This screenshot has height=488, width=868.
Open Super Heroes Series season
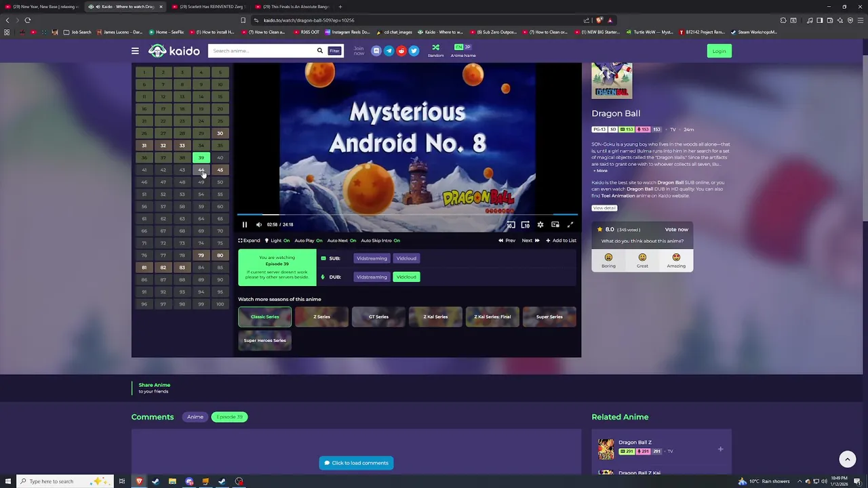coord(264,340)
